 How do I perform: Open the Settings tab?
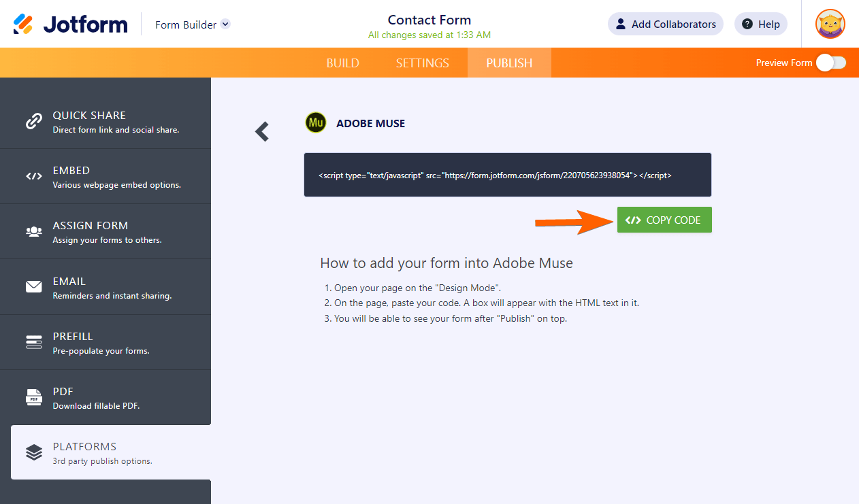pyautogui.click(x=423, y=63)
